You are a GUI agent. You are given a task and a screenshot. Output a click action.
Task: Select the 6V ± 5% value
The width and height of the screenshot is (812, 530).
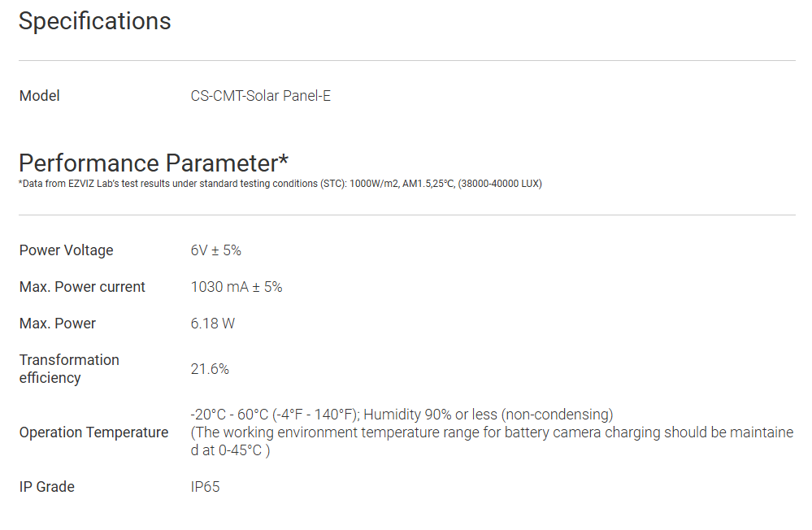(x=215, y=250)
